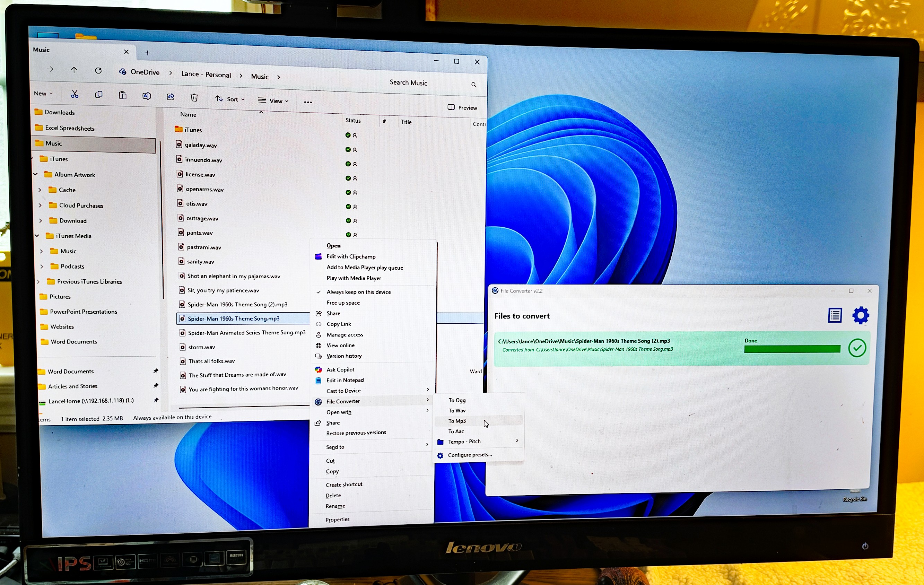Click the Forward navigation arrow
The width and height of the screenshot is (924, 585).
point(50,69)
